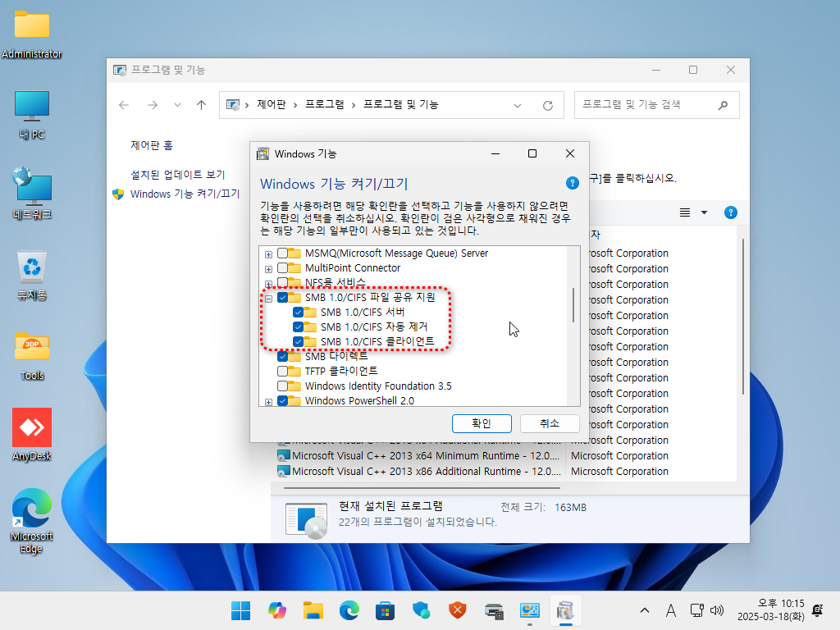Image resolution: width=840 pixels, height=630 pixels.
Task: Go up one level in Control Panel
Action: pos(202,105)
